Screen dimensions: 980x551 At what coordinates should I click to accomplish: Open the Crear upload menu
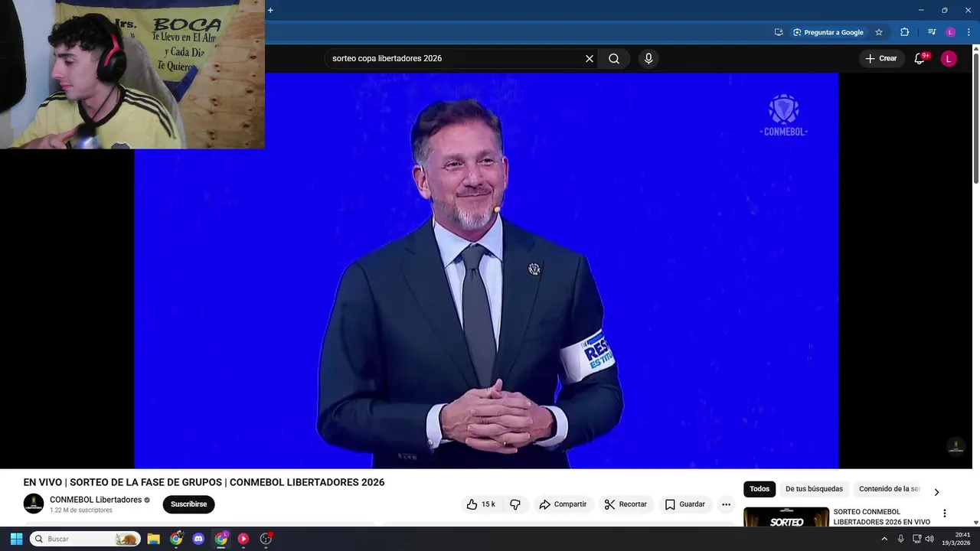881,58
